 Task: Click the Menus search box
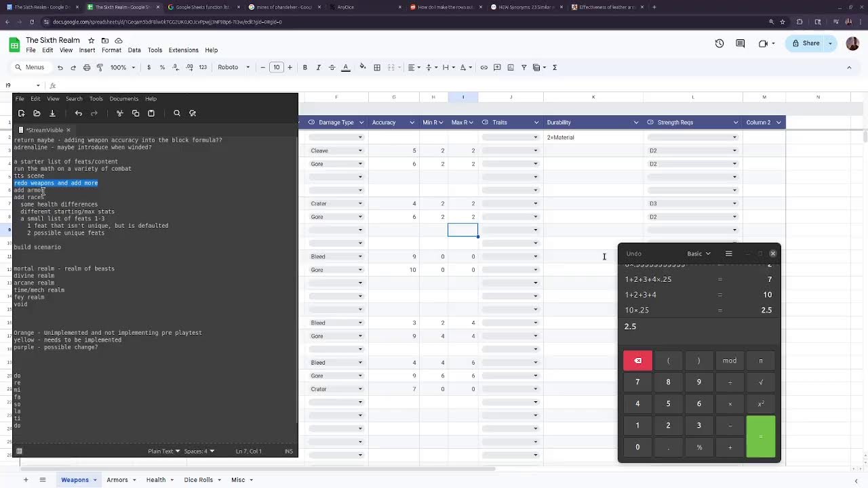click(x=30, y=67)
